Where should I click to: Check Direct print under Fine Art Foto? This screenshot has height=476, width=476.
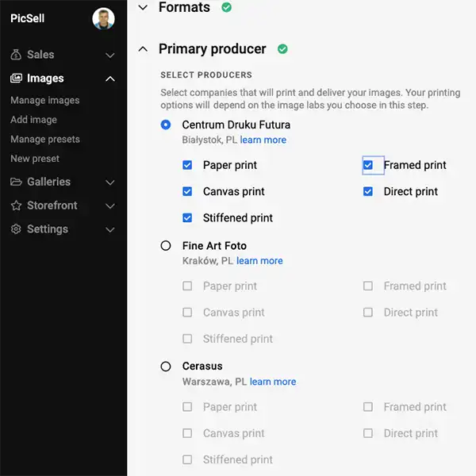368,313
